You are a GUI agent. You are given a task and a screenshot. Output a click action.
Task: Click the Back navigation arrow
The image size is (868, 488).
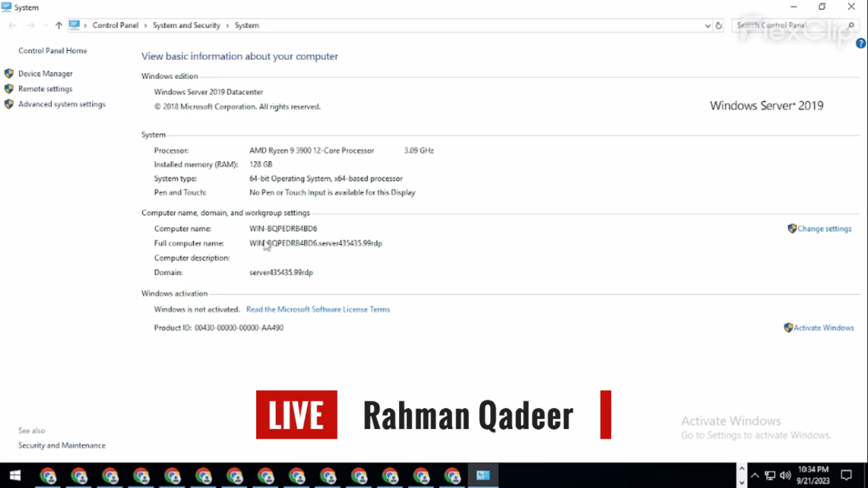[x=13, y=25]
